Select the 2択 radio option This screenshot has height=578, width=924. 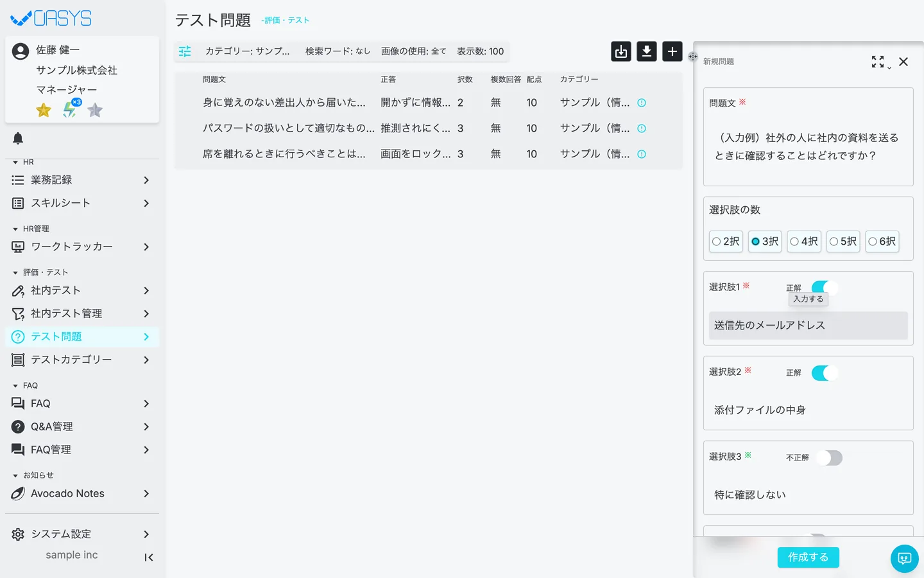point(726,241)
